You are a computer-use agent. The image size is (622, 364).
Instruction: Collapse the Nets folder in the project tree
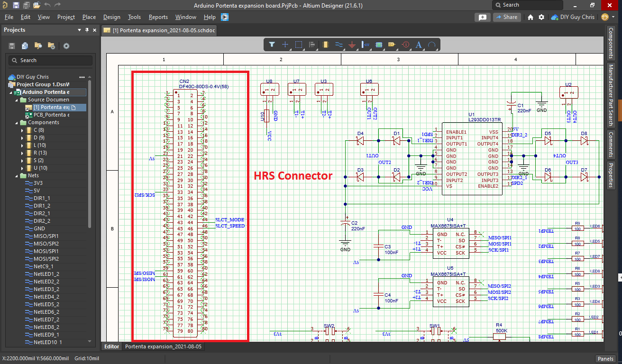point(18,175)
